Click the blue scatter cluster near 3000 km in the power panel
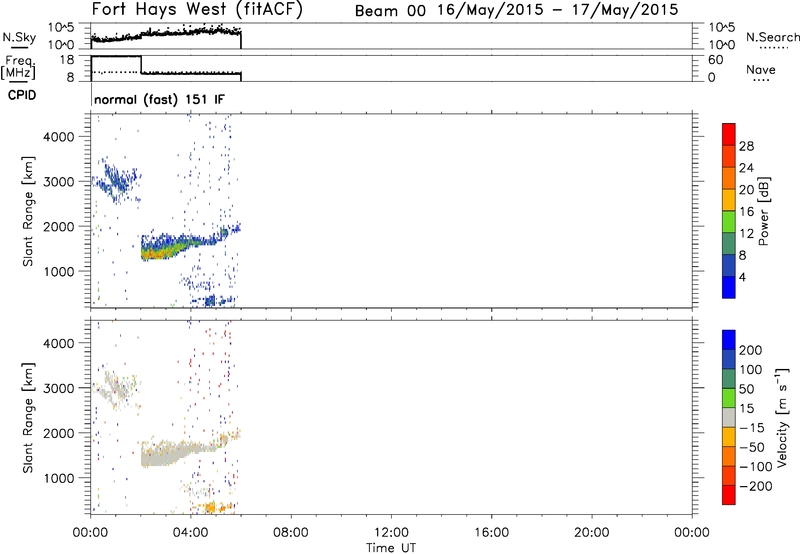 116,181
